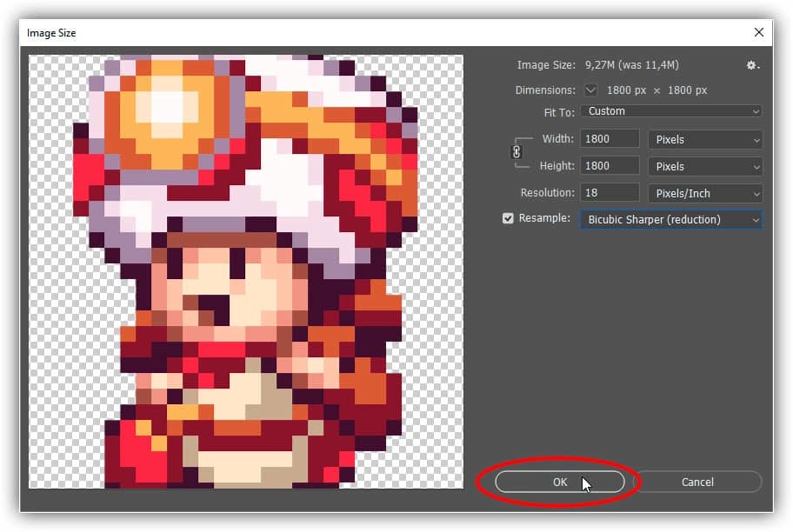Uncheck the Resample checkbox
793x532 pixels.
pyautogui.click(x=508, y=218)
